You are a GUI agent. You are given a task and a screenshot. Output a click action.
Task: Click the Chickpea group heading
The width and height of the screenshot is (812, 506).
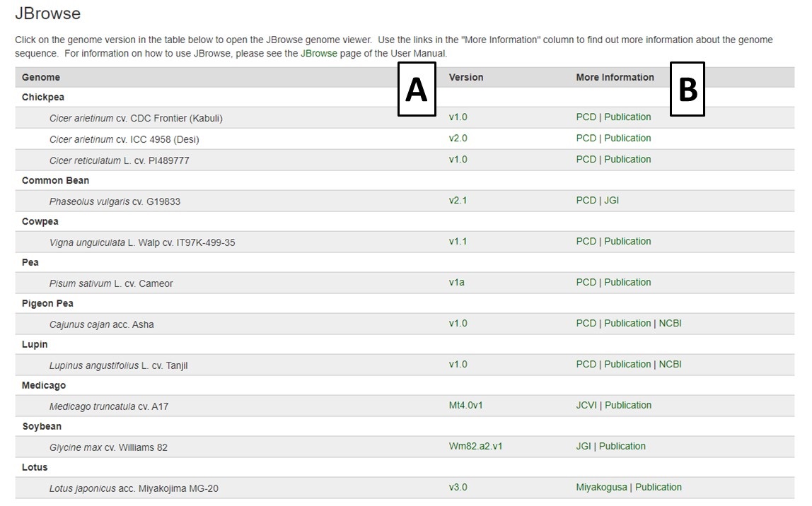43,98
